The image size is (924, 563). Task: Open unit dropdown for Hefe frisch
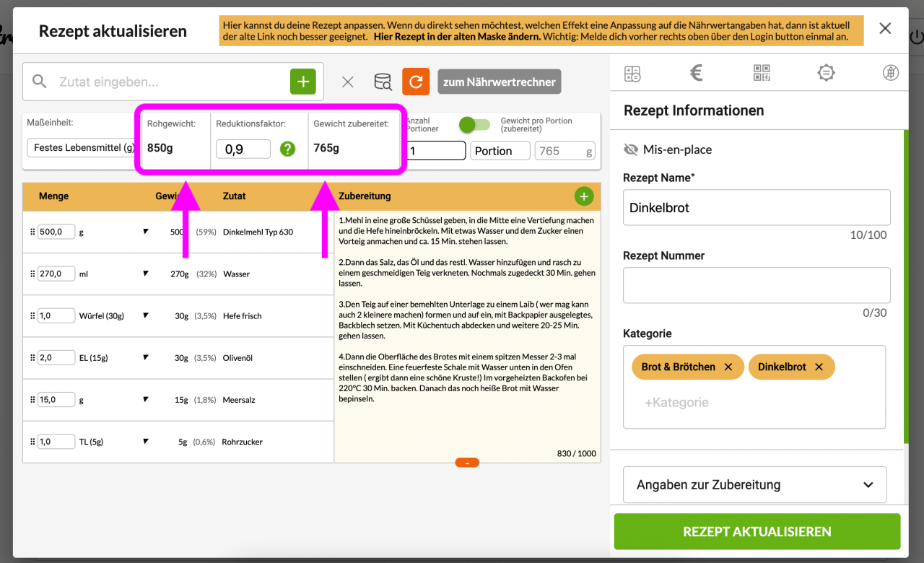[x=146, y=315]
